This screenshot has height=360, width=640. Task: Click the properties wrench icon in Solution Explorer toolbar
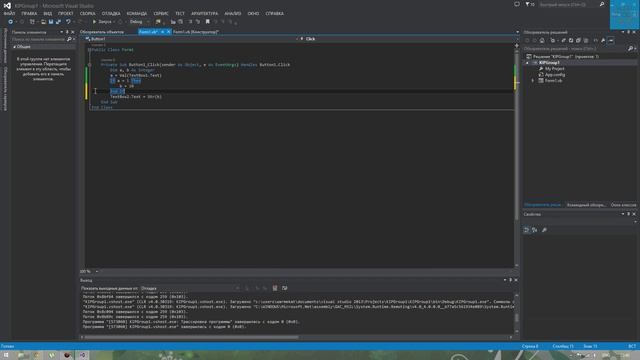coord(603,40)
